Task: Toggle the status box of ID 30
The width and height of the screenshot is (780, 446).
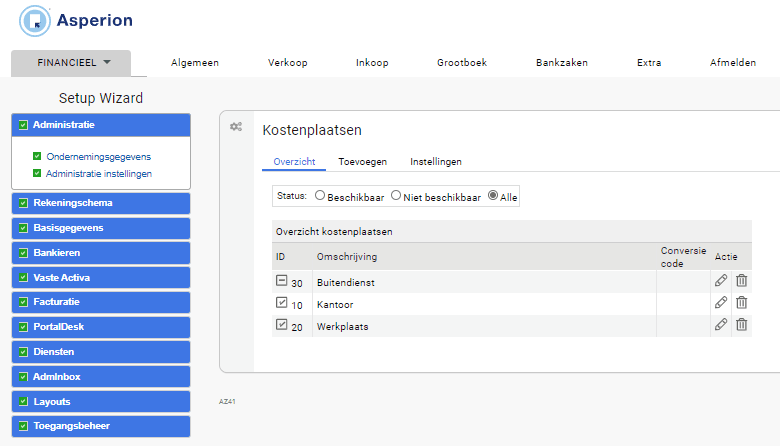Action: pyautogui.click(x=282, y=280)
